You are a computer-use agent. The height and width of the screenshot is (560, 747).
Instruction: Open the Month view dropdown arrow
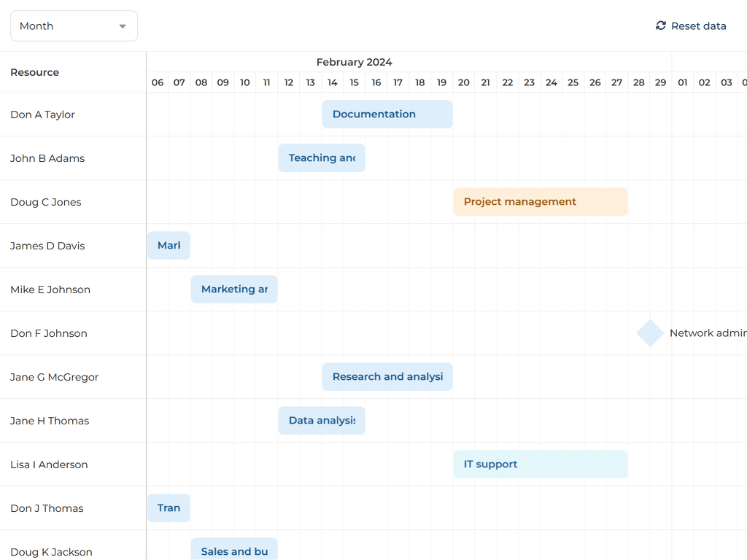click(x=123, y=26)
